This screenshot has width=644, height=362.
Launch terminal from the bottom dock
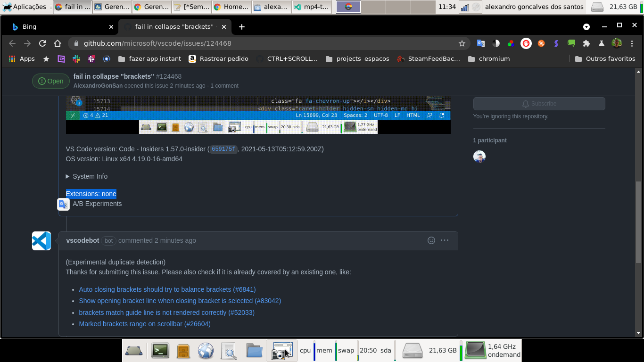[160, 351]
